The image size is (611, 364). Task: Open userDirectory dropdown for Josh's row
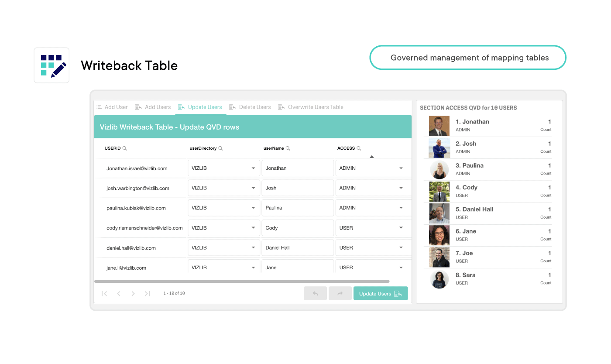[x=224, y=188]
